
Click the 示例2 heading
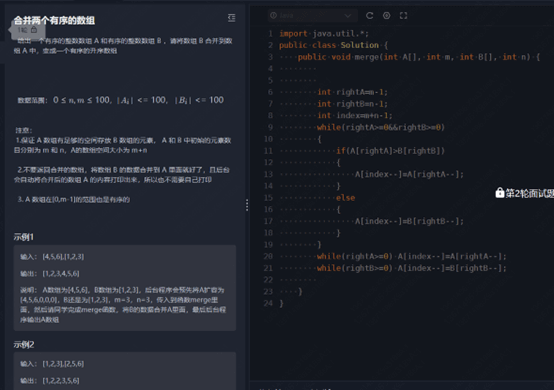(x=24, y=344)
